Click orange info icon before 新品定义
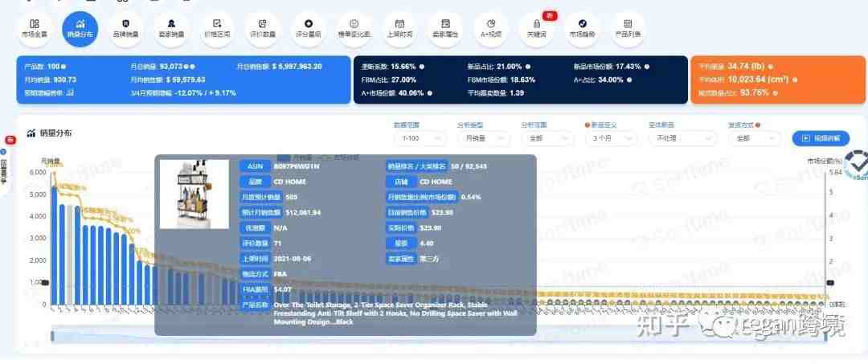 click(x=587, y=125)
